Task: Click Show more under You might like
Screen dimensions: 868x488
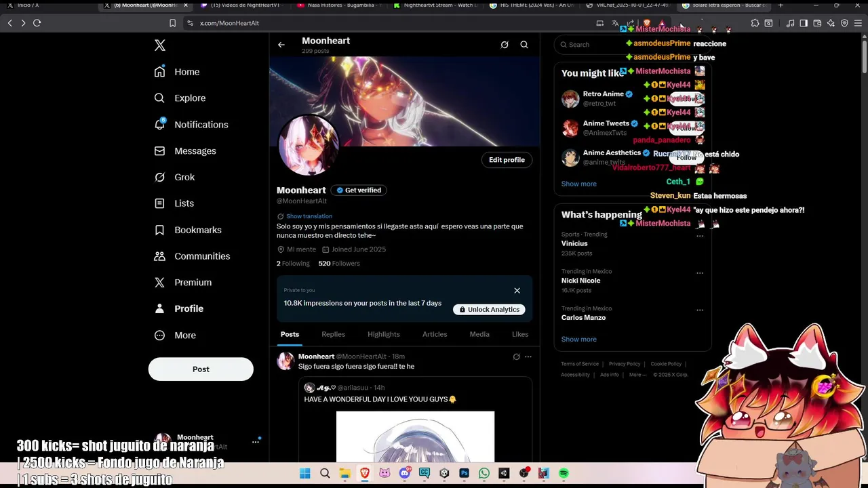Action: point(578,184)
